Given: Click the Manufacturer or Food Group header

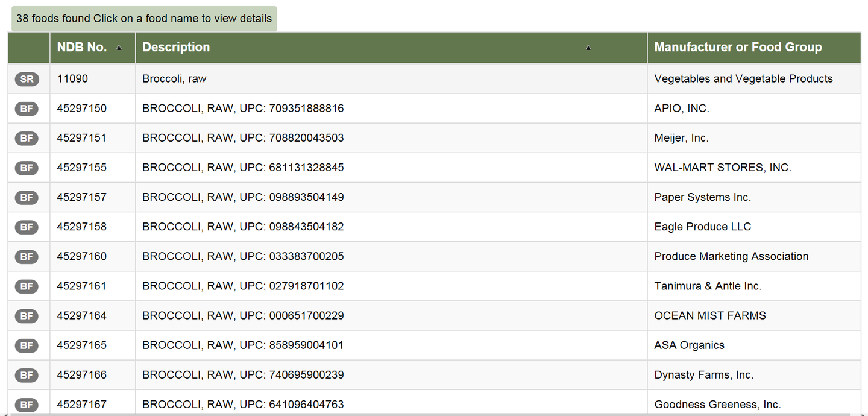Looking at the screenshot, I should tap(738, 47).
